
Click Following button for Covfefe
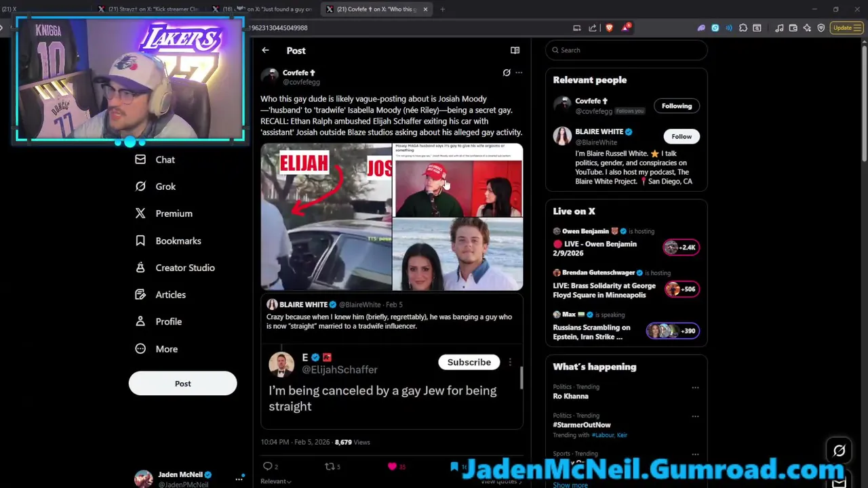677,106
